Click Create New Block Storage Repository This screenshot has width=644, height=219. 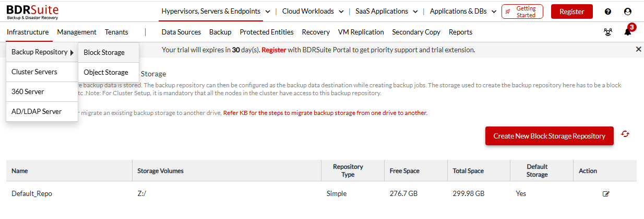pyautogui.click(x=549, y=136)
